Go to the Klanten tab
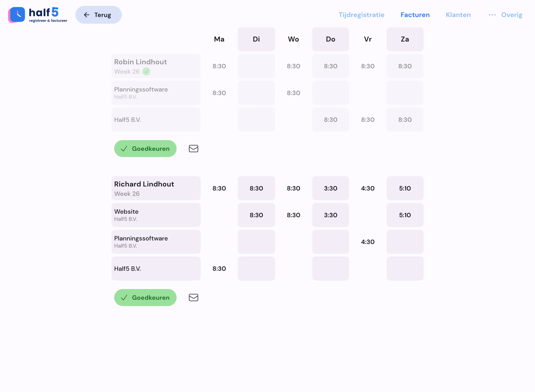The image size is (535, 392). (x=458, y=15)
